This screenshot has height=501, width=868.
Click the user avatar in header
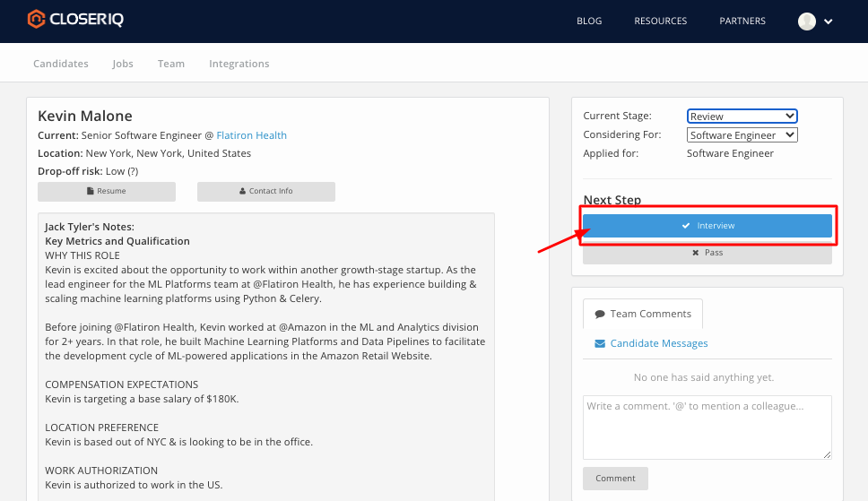pos(807,22)
